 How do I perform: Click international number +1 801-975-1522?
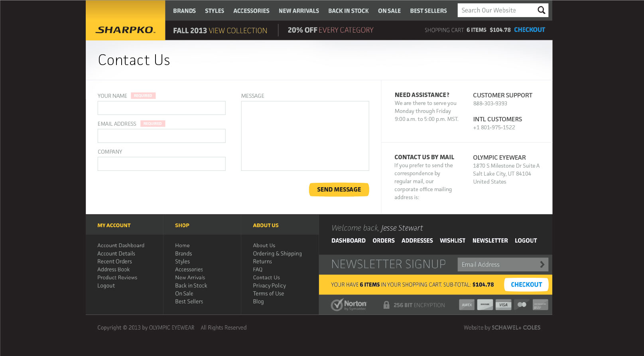[x=494, y=127]
